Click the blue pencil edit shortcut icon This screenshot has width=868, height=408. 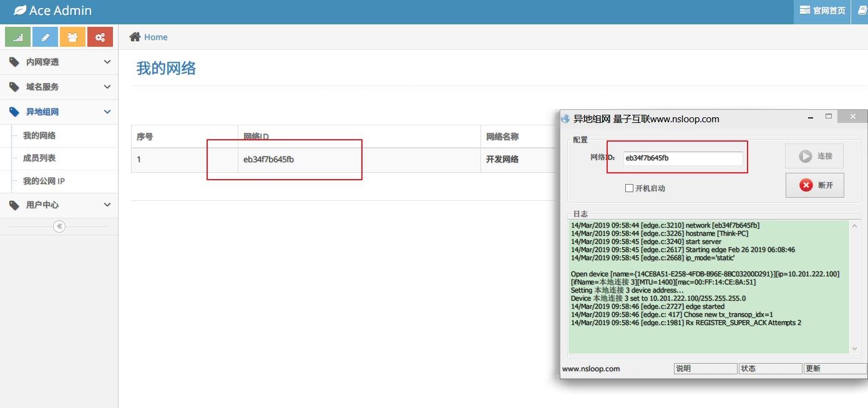(45, 37)
